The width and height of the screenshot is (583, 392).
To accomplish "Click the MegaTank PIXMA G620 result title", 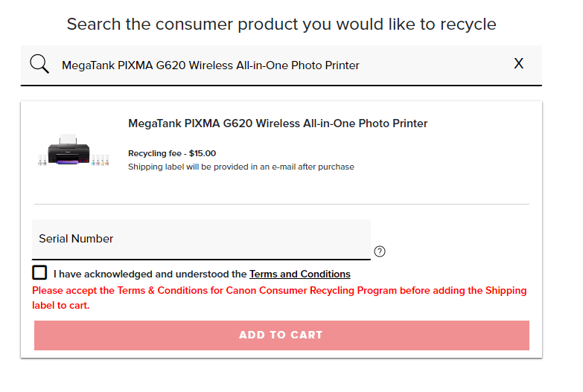I will point(278,123).
